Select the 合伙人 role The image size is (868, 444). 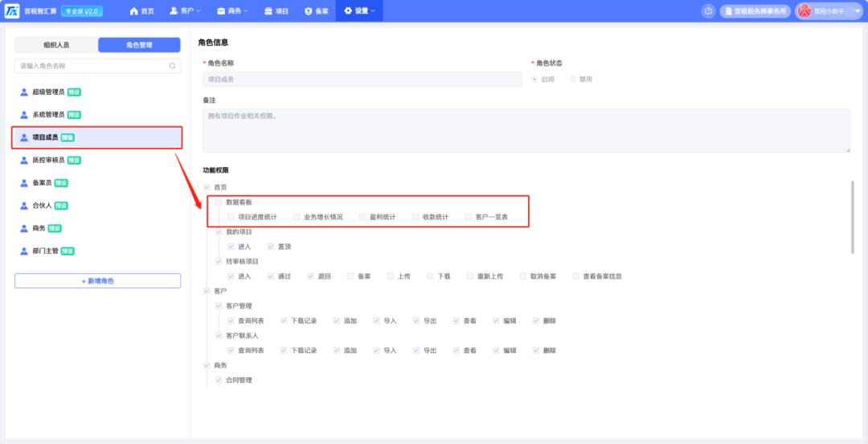pyautogui.click(x=97, y=206)
